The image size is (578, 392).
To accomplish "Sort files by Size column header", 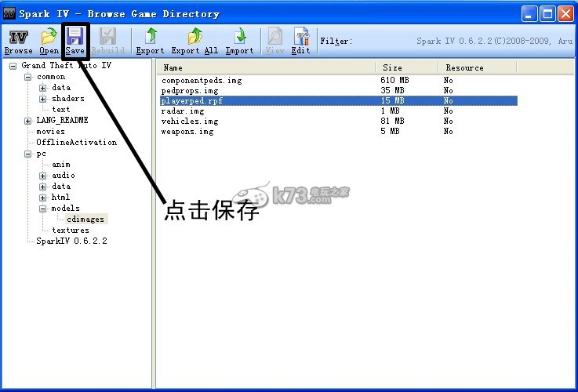I will click(406, 67).
